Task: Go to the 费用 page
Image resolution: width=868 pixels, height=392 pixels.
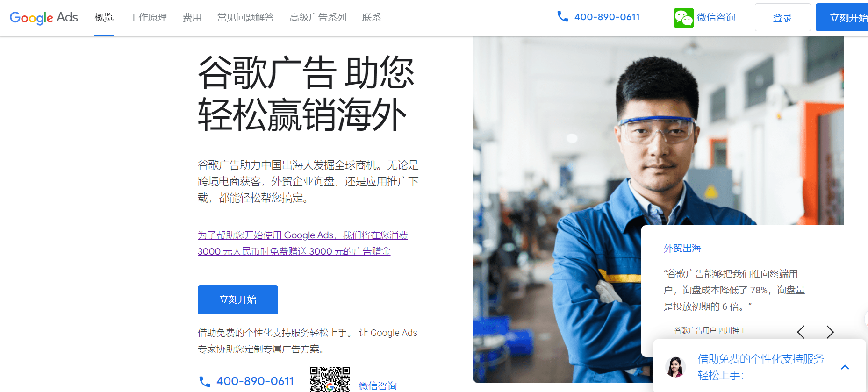Action: [x=192, y=18]
